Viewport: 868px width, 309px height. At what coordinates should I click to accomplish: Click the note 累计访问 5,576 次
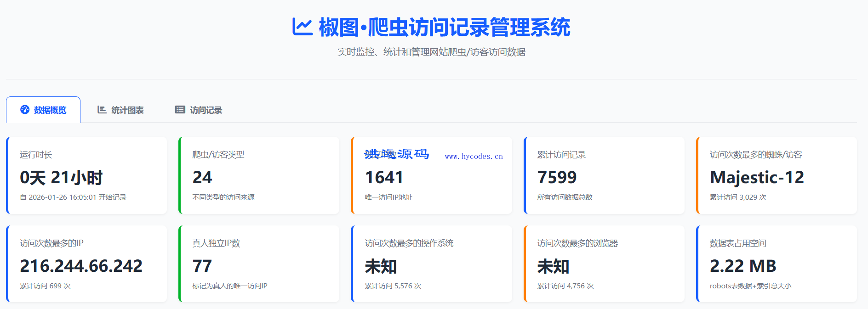click(x=393, y=286)
